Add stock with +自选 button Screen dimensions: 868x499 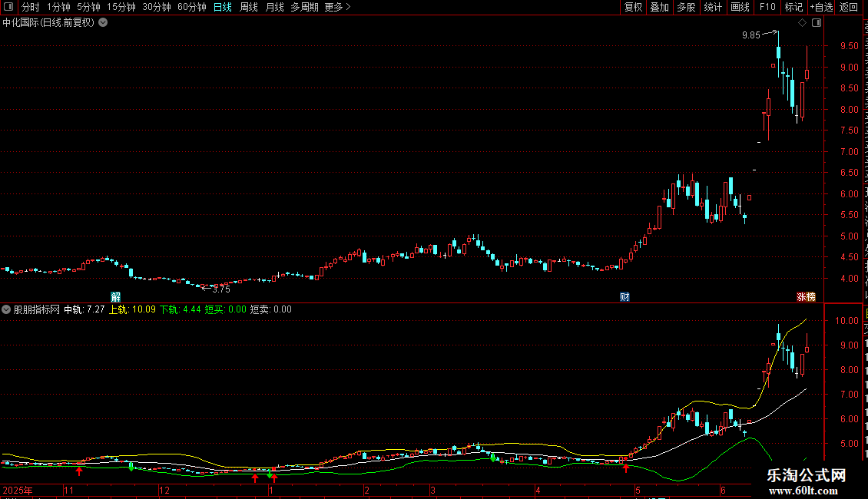(821, 7)
